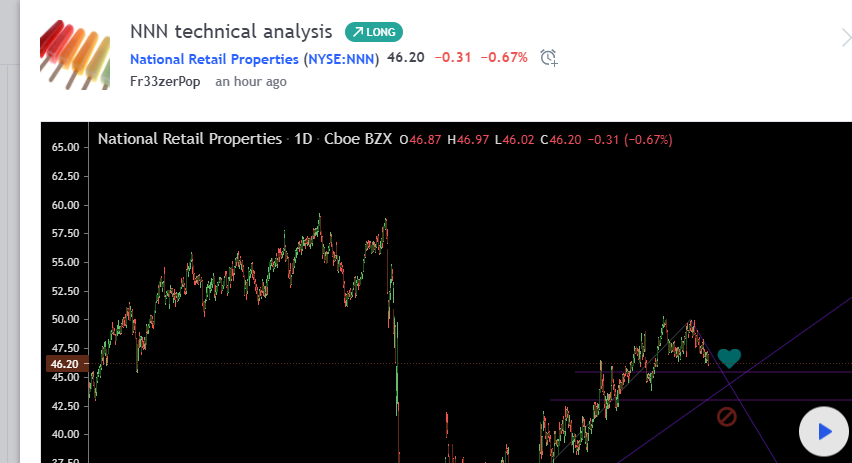Click the teal heart marker on chart
Image resolution: width=852 pixels, height=463 pixels.
(x=729, y=357)
